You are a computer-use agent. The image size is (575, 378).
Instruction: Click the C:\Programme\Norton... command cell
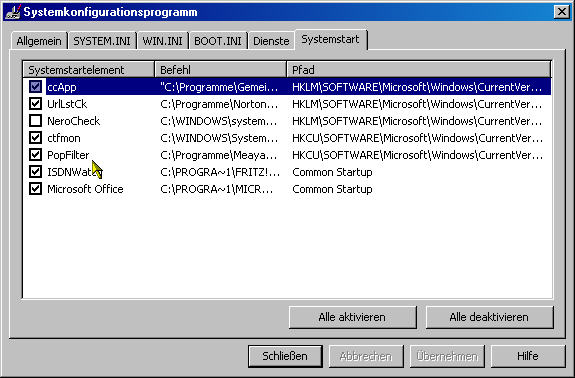(x=219, y=104)
